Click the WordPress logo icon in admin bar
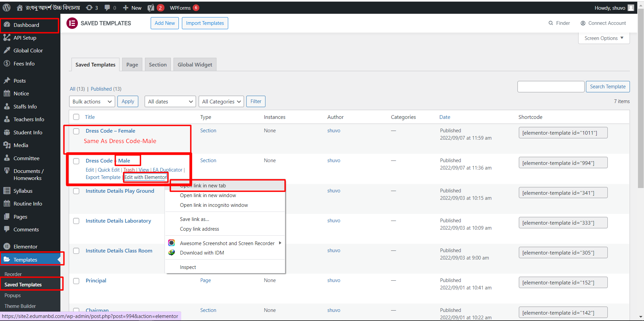The width and height of the screenshot is (644, 321). coord(7,7)
